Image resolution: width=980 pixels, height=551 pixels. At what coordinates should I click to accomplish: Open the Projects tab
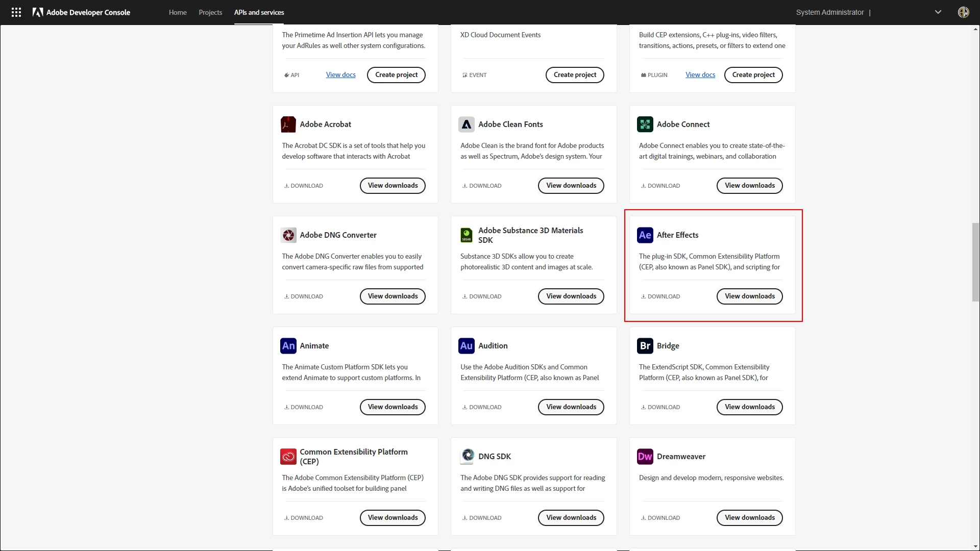tap(210, 12)
